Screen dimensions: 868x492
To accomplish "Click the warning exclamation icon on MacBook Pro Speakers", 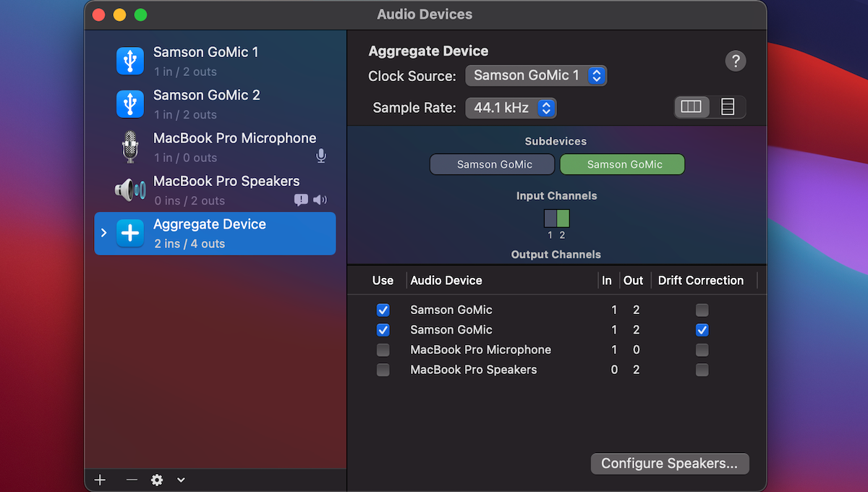I will pyautogui.click(x=300, y=200).
